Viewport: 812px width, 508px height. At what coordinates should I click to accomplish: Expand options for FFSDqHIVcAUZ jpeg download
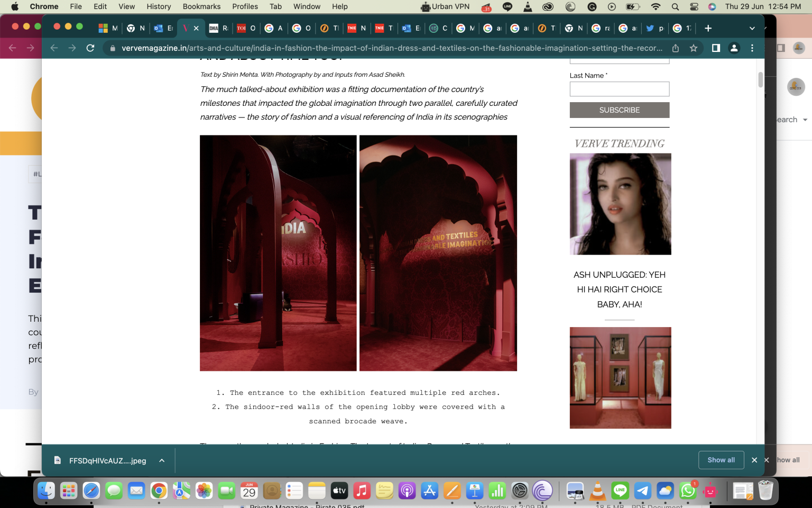162,460
